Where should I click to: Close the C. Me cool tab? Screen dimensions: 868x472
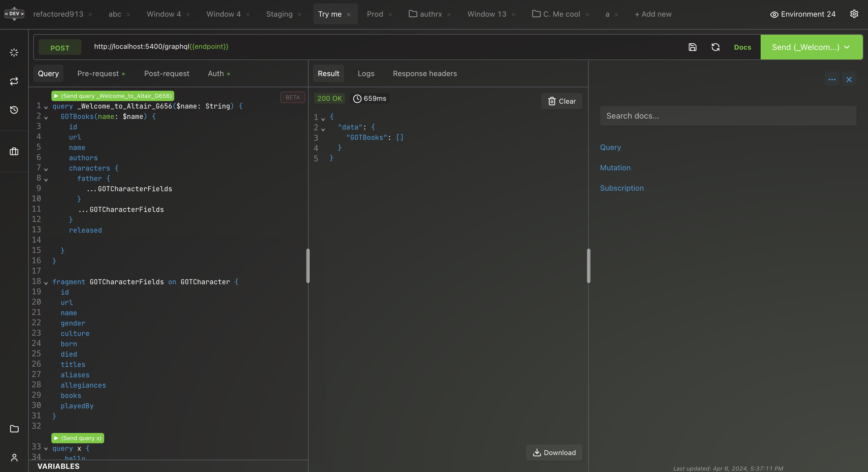(587, 14)
